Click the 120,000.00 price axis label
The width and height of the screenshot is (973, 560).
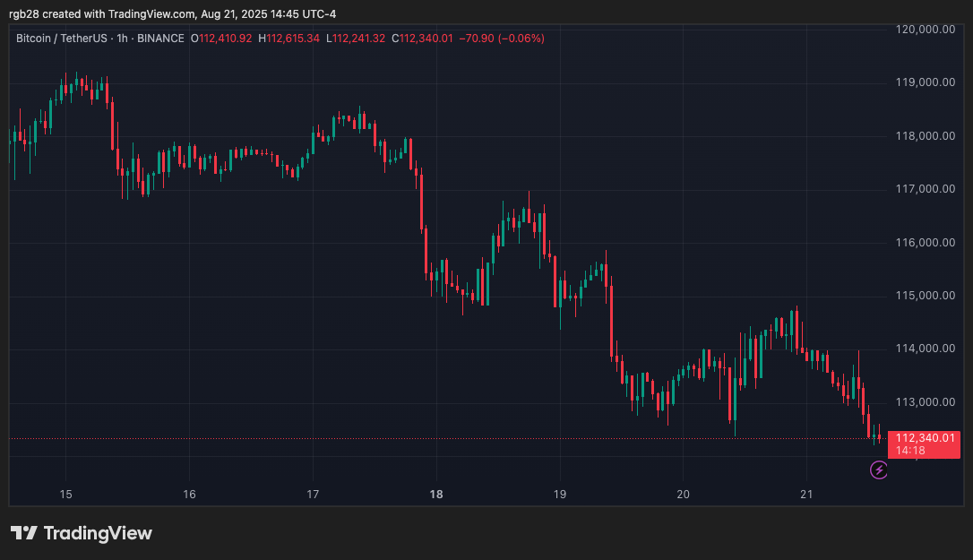[x=924, y=30]
